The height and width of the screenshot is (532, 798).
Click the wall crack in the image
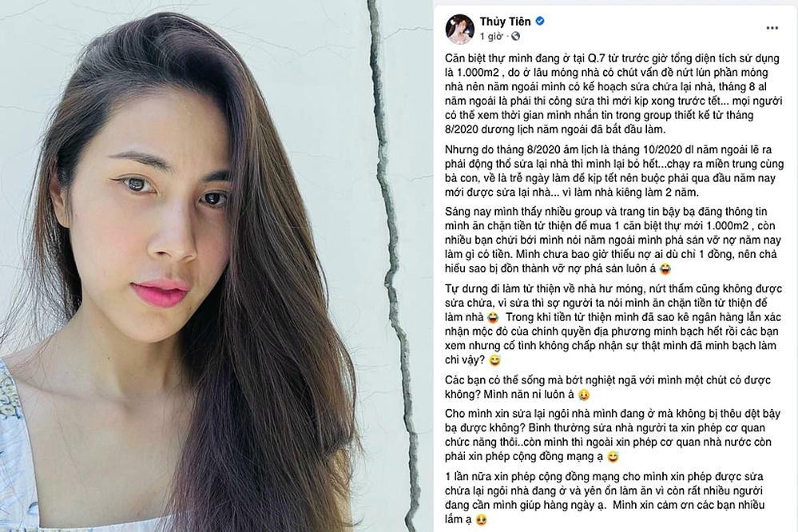click(392, 264)
